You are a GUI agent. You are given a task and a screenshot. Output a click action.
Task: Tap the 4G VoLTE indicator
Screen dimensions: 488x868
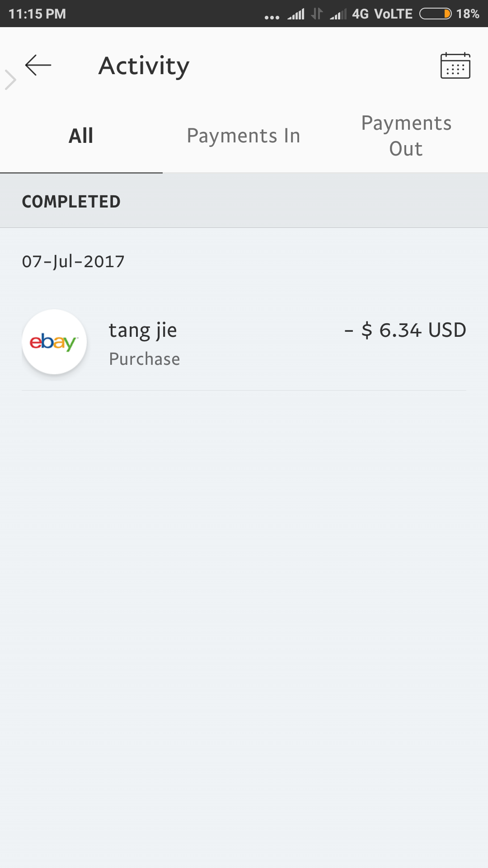pyautogui.click(x=382, y=14)
